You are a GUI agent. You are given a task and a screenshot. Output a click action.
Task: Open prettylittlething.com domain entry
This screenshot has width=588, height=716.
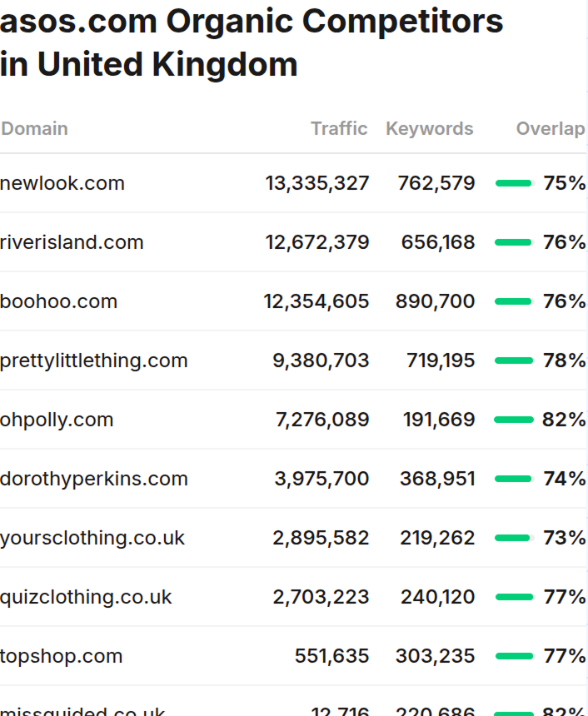(94, 360)
